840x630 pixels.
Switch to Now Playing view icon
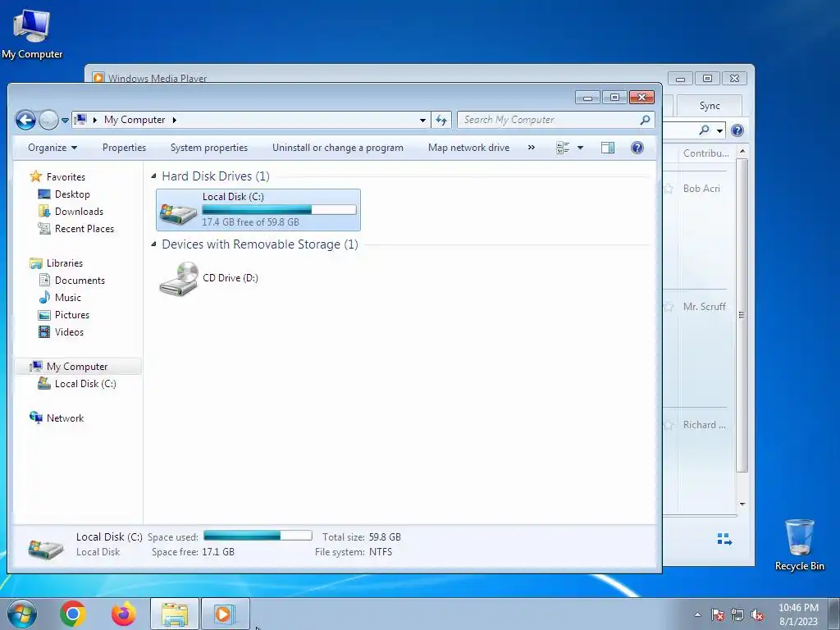(724, 540)
